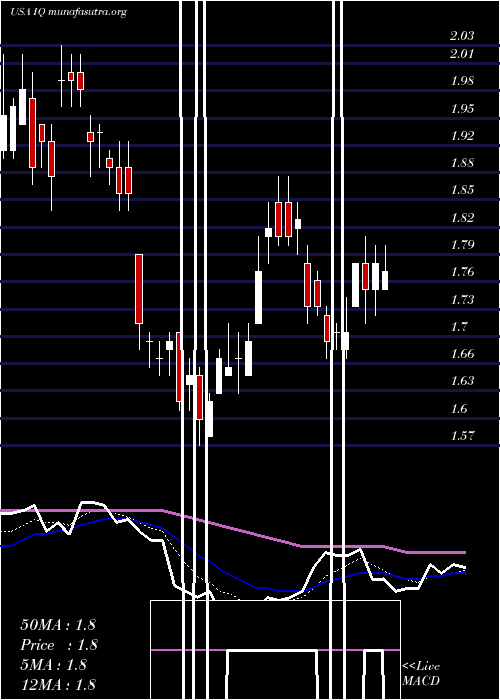Image resolution: width=500 pixels, height=700 pixels.
Task: Click the 1.82 price axis label
Action: [462, 218]
